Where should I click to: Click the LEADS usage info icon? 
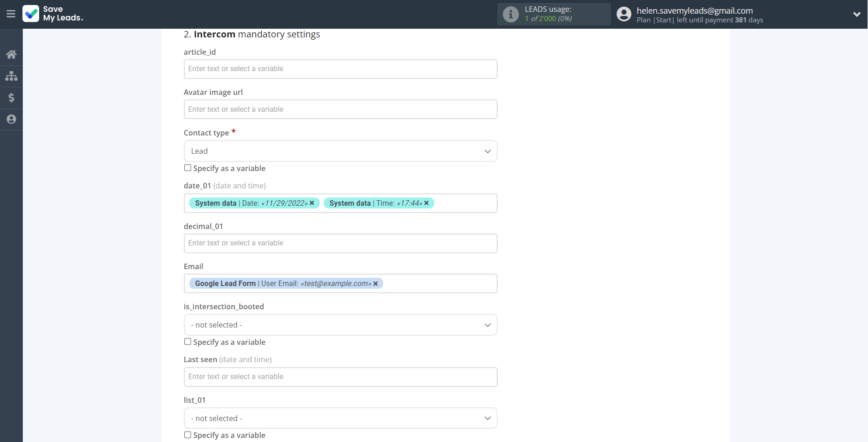click(511, 14)
